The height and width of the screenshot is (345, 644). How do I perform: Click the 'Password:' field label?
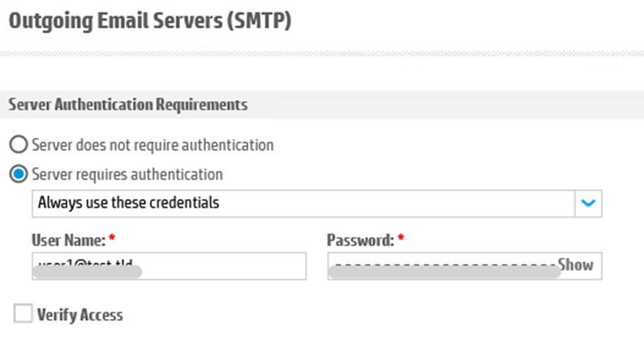click(360, 240)
